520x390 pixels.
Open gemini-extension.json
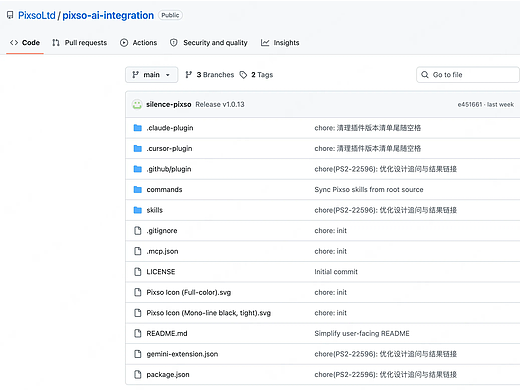[x=182, y=354]
